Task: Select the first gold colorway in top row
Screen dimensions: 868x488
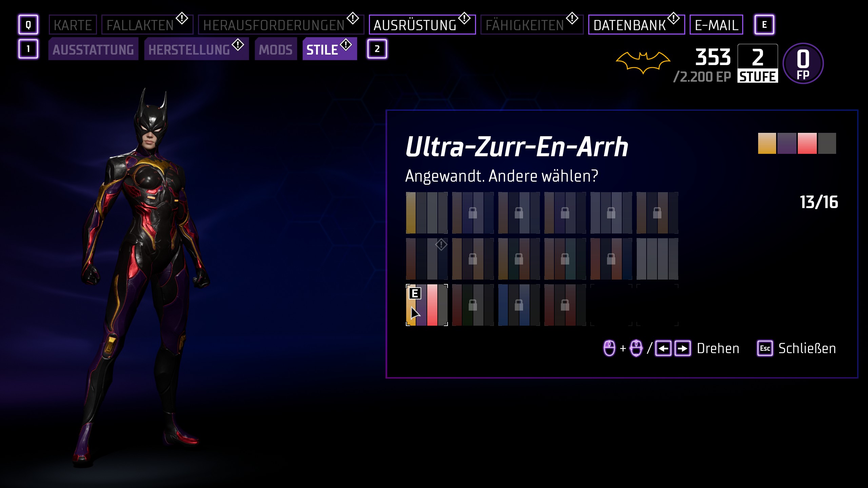Action: [x=427, y=213]
